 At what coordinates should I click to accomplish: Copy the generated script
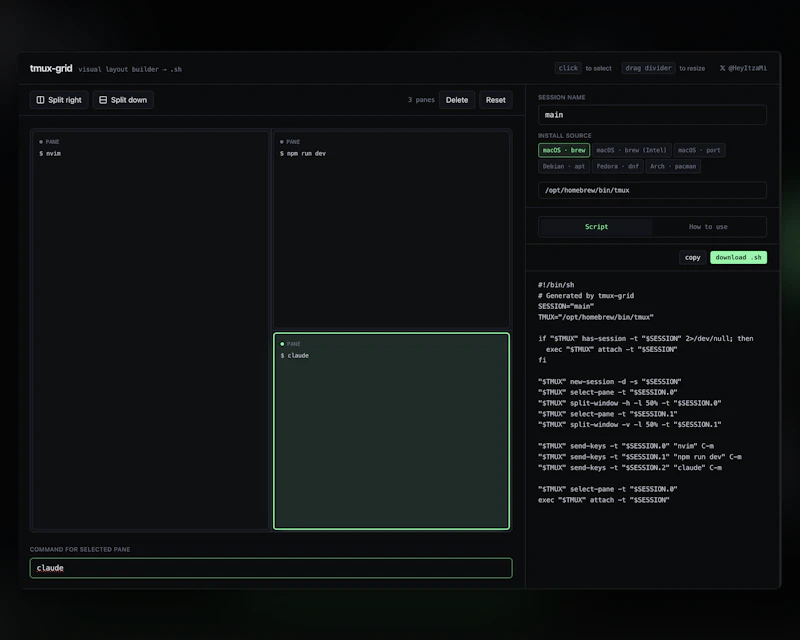pos(692,258)
